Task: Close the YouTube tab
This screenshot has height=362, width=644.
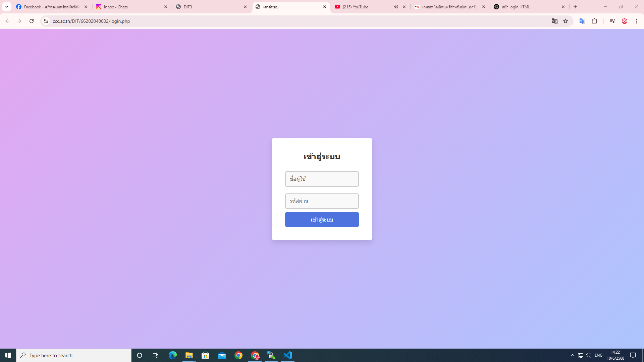Action: (x=404, y=7)
